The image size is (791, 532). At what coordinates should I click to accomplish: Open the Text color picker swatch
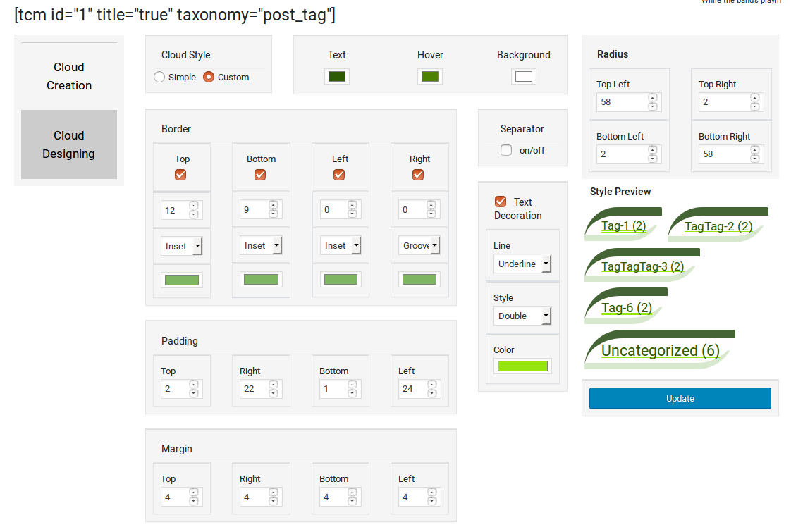(337, 77)
